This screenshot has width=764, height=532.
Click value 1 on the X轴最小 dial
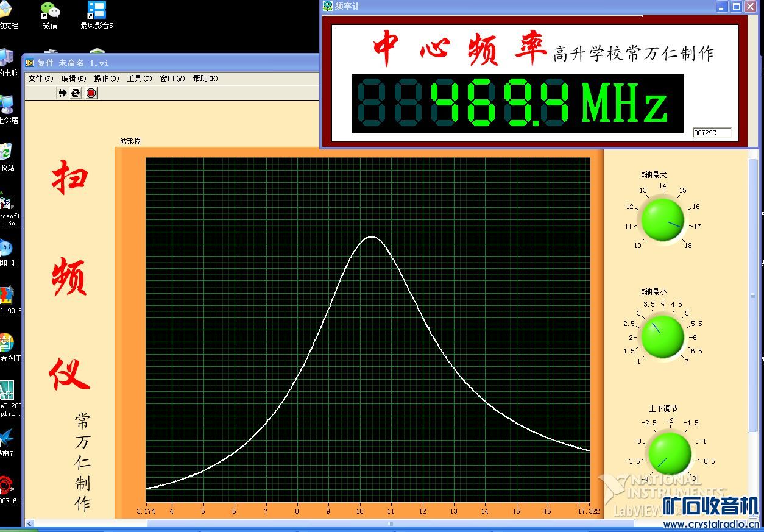pos(638,361)
